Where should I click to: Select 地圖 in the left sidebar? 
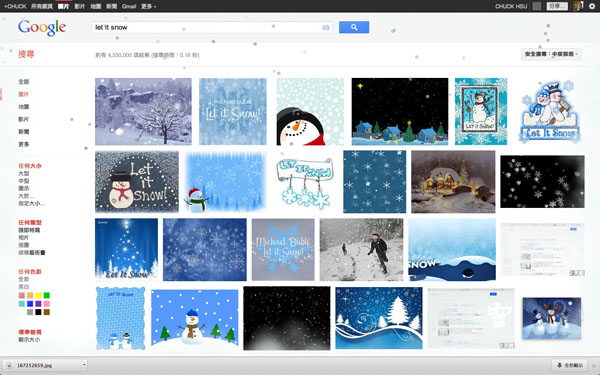24,107
